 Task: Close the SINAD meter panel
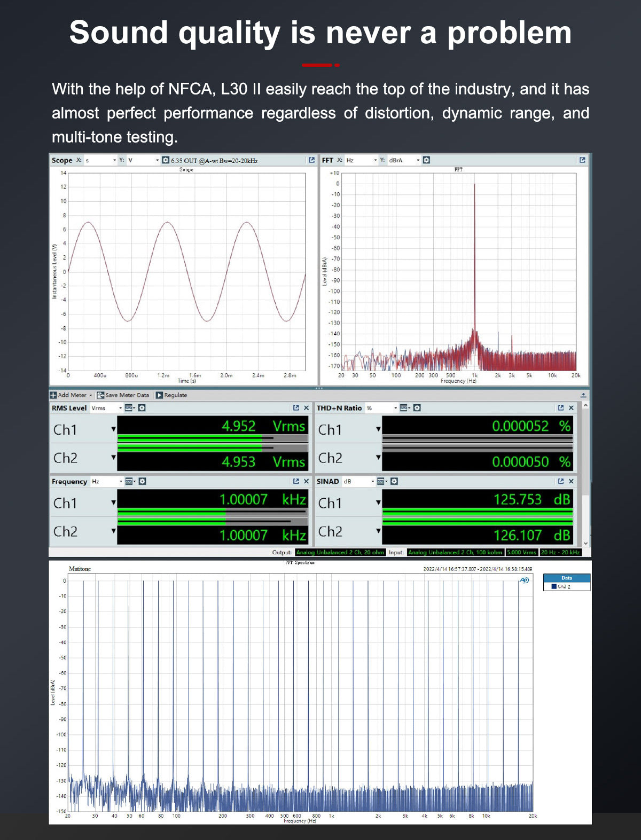[571, 482]
